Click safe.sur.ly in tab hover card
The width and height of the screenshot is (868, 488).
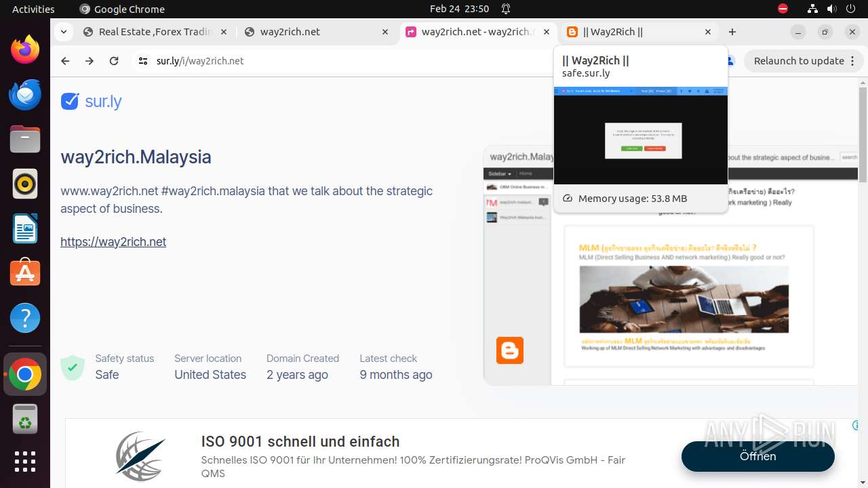pyautogui.click(x=586, y=73)
